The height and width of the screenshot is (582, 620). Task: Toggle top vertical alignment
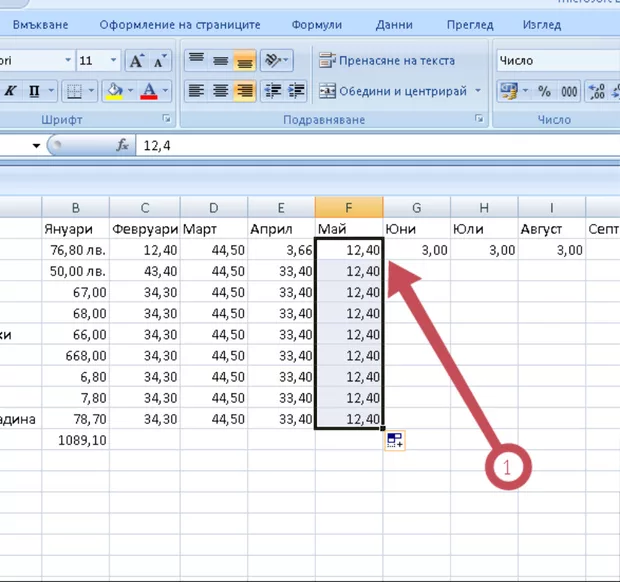tap(196, 60)
